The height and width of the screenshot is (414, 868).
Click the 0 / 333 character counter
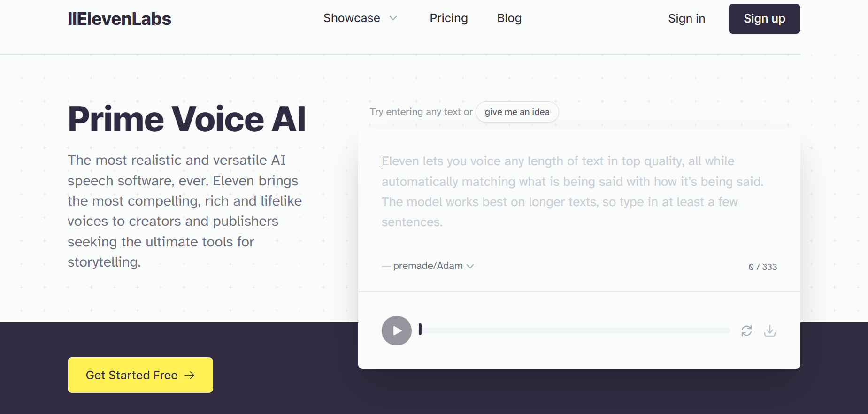point(763,267)
